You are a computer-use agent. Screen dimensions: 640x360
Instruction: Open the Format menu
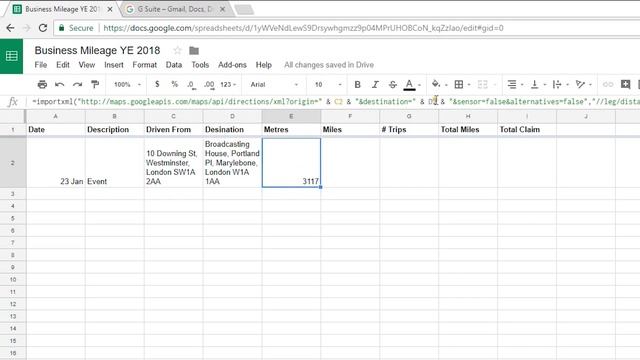coord(144,65)
